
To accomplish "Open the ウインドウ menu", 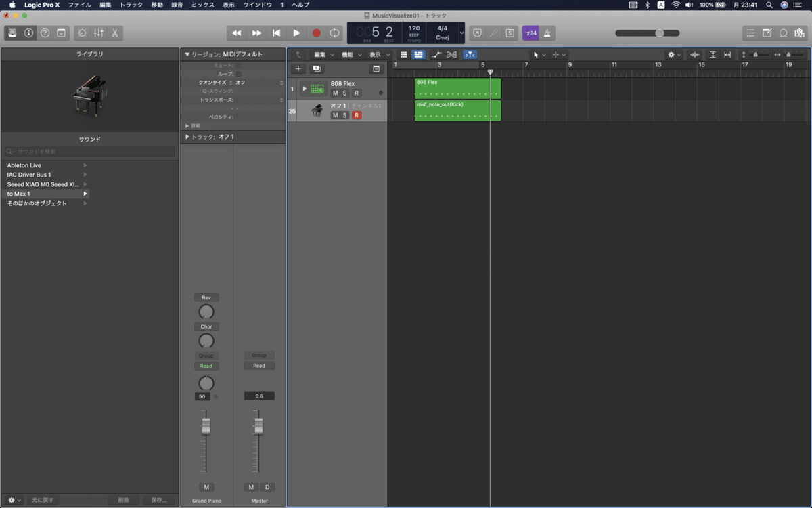I will pyautogui.click(x=257, y=5).
